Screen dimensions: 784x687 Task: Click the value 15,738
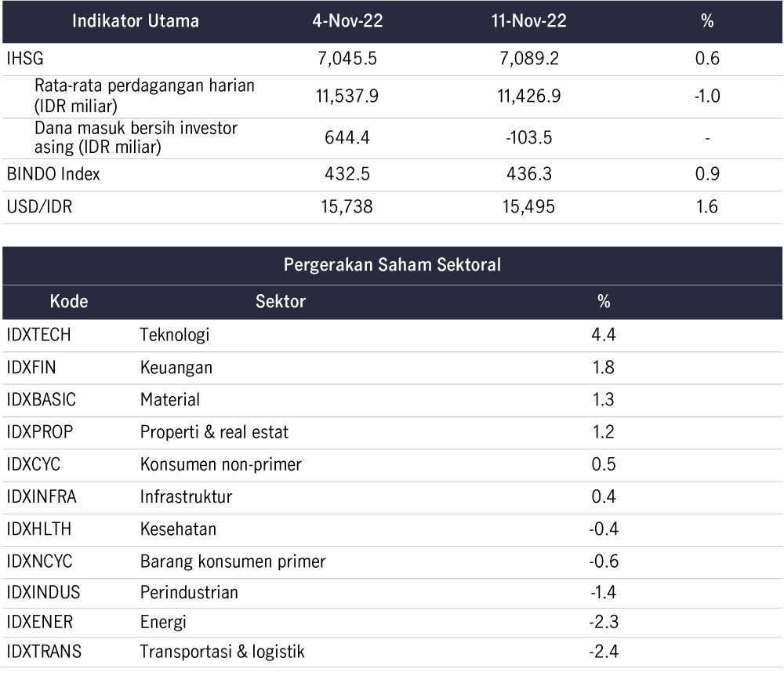point(347,207)
